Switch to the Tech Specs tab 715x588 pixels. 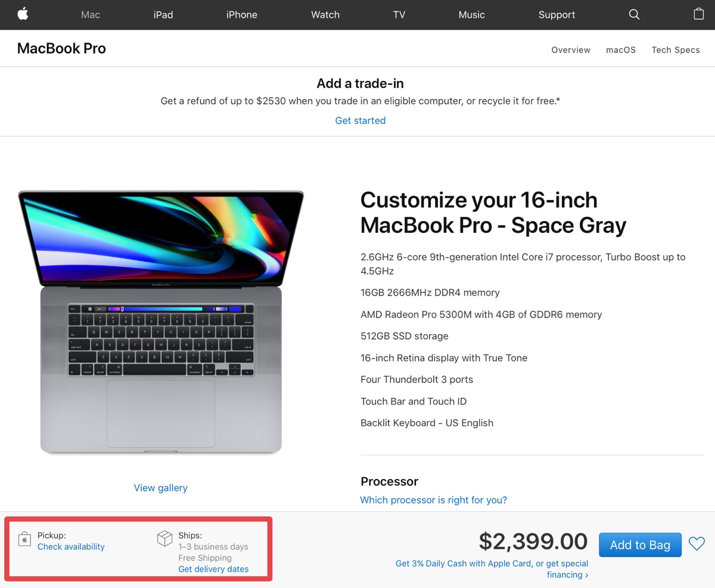[x=676, y=50]
